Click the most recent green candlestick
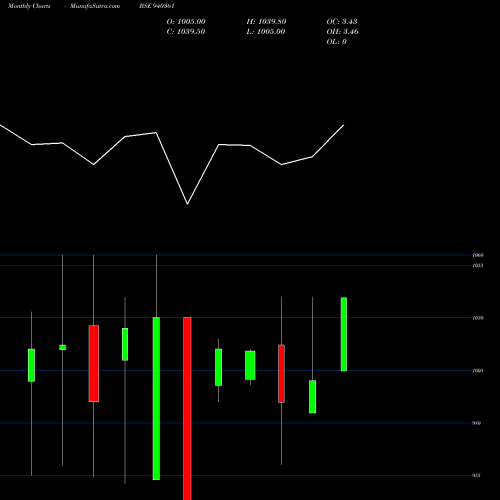Viewport: 500px width, 500px height. (x=344, y=334)
